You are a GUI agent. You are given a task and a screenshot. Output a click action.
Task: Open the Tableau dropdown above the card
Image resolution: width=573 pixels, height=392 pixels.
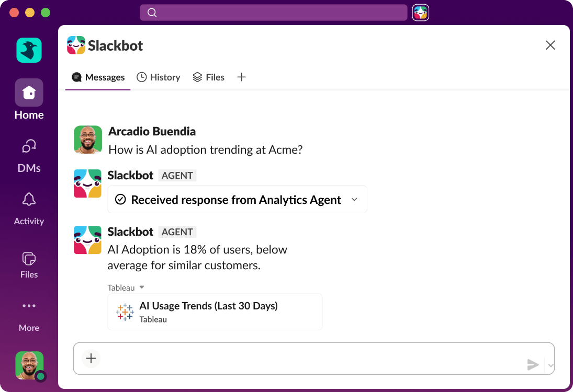click(126, 287)
